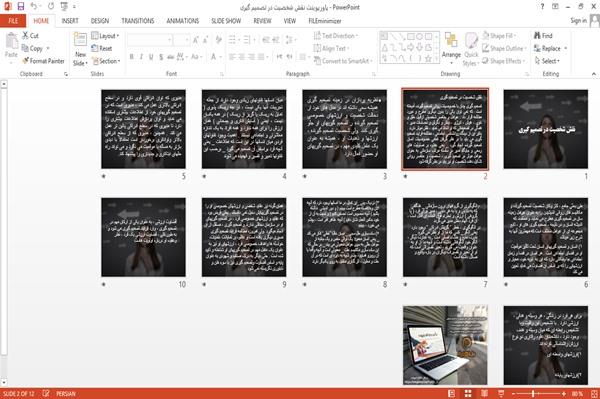Viewport: 600px width, 399px height.
Task: Toggle text Shadow formatting
Action: tap(161, 57)
